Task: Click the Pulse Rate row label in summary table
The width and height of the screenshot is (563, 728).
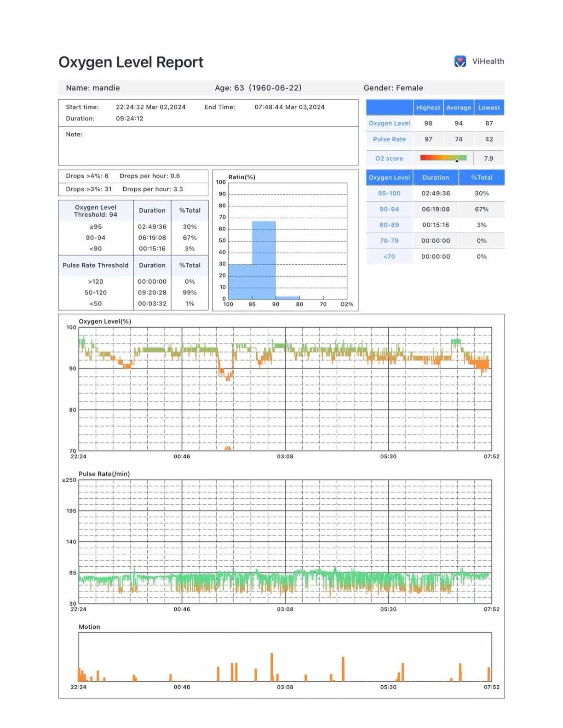Action: click(x=389, y=139)
